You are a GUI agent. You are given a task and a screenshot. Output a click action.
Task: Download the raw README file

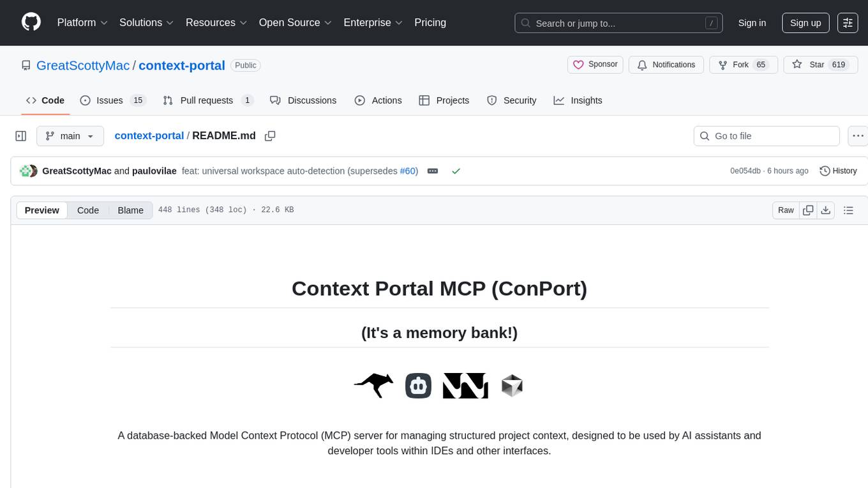click(825, 210)
